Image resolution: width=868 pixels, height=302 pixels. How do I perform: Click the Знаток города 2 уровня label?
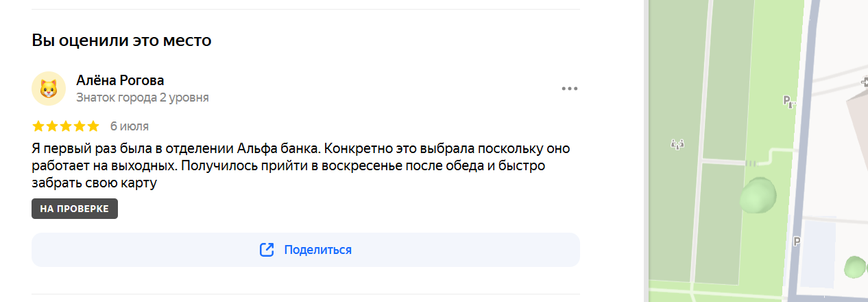click(x=143, y=97)
